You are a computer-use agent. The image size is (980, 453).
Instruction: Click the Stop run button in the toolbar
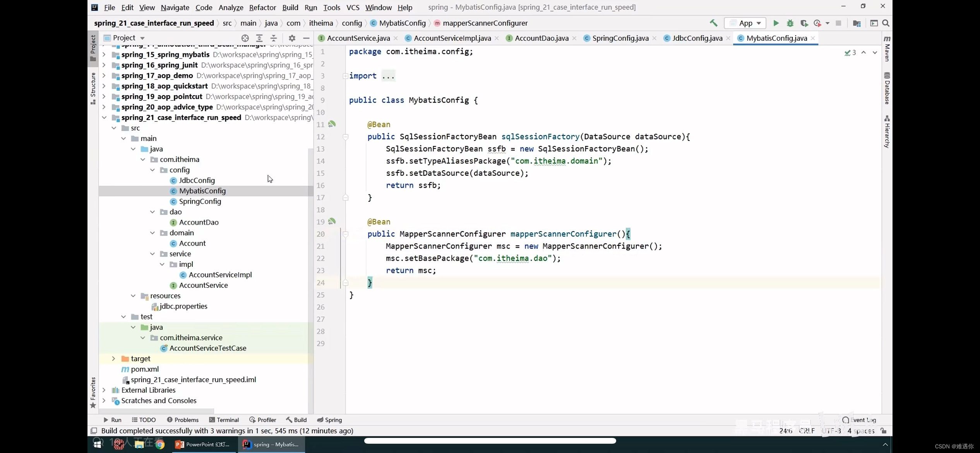[838, 23]
